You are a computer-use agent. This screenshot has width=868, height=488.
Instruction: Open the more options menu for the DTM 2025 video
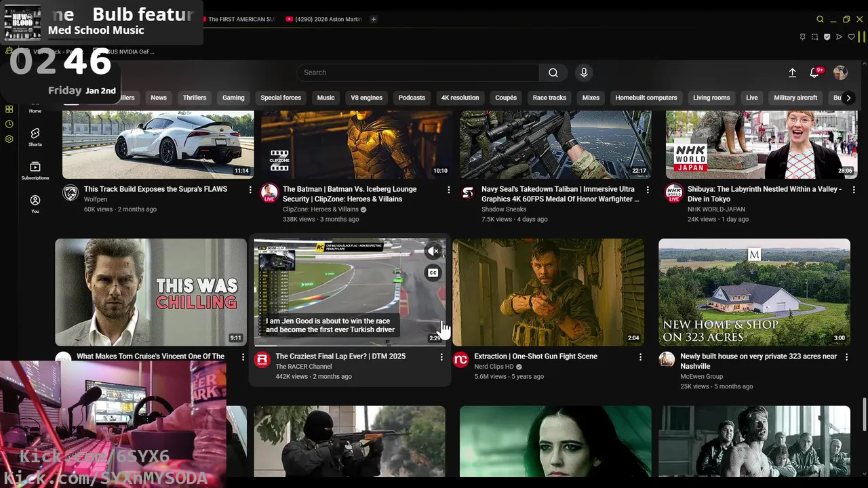pos(441,357)
